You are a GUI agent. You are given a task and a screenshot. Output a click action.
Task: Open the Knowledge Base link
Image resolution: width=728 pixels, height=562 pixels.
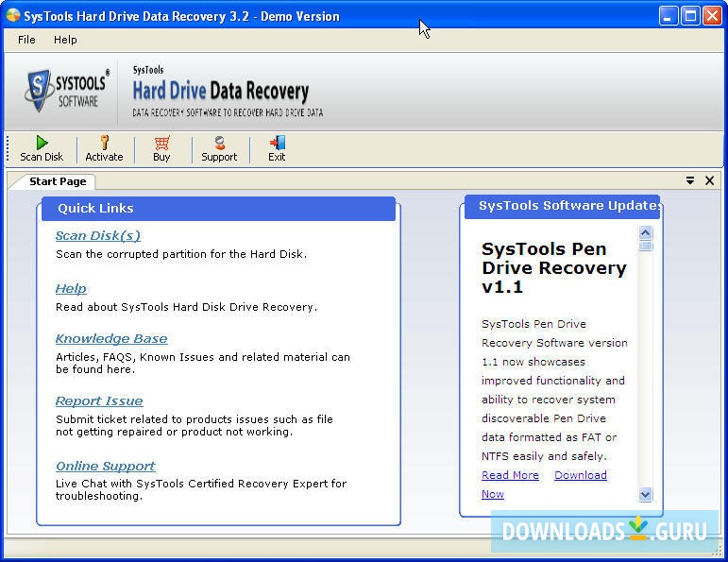coord(111,338)
